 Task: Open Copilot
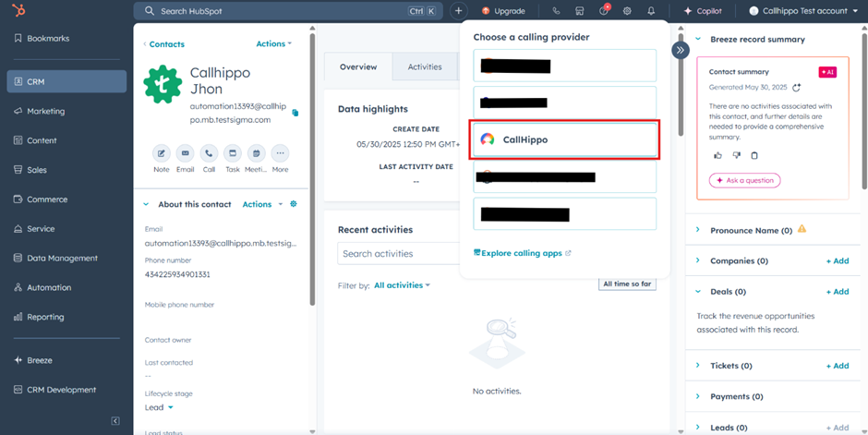click(703, 11)
